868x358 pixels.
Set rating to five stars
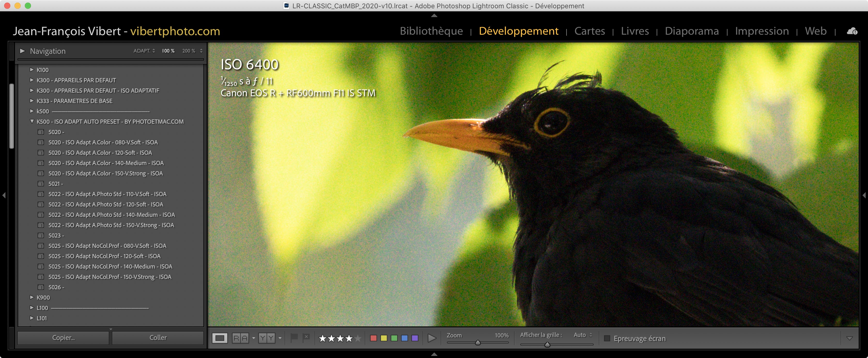pyautogui.click(x=358, y=338)
